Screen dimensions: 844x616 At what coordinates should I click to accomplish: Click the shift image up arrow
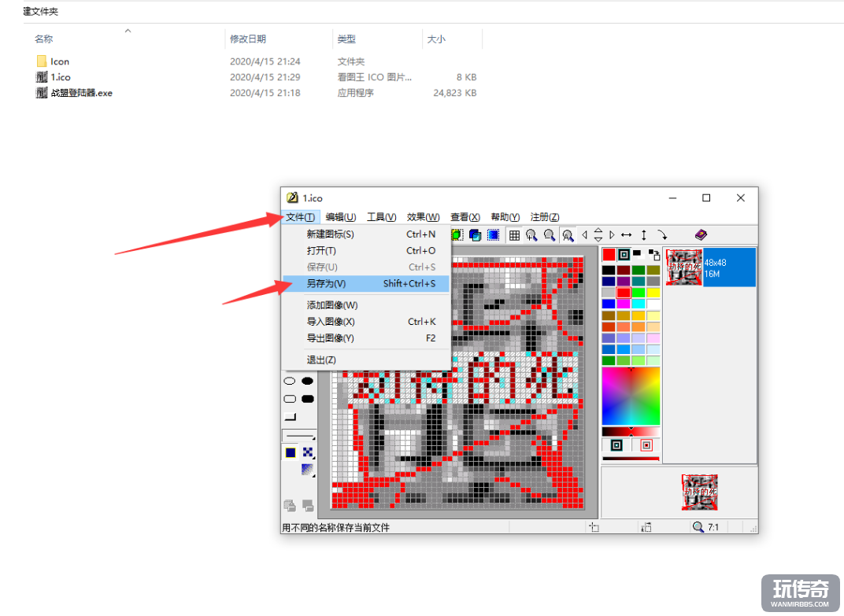tap(598, 231)
